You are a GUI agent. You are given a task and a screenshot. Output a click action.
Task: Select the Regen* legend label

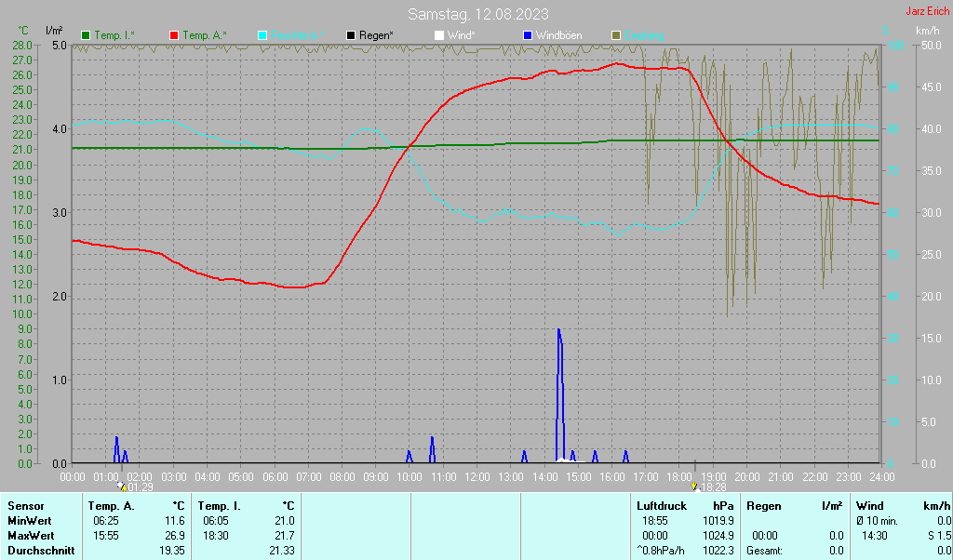(376, 36)
